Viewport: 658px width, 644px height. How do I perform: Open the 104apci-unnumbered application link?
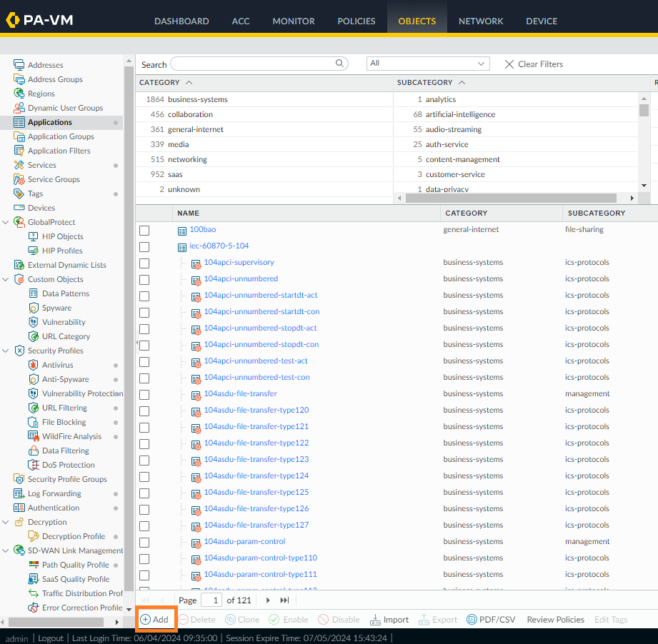click(x=241, y=279)
